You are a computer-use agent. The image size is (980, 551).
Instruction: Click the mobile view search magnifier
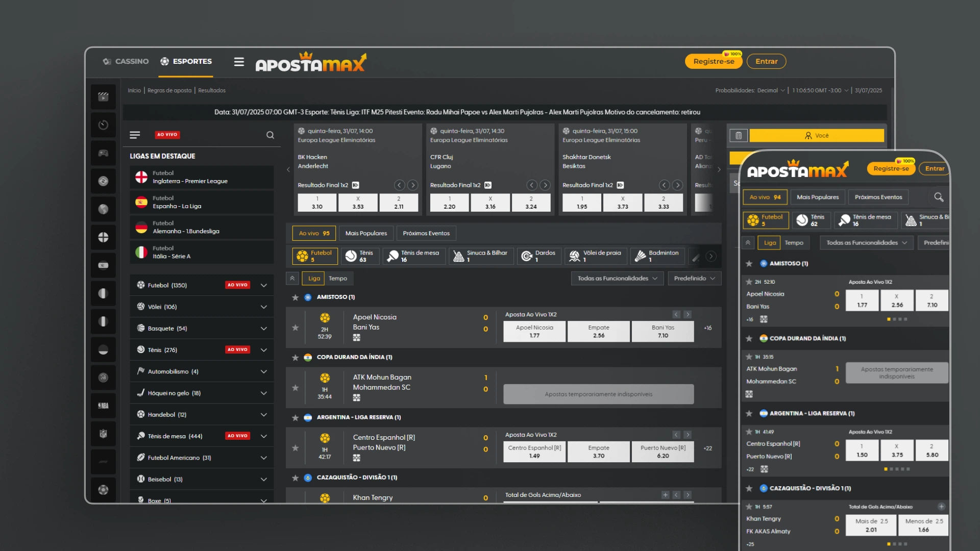click(939, 197)
